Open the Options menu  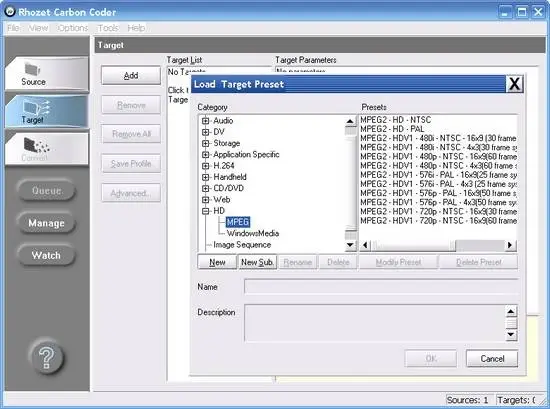pyautogui.click(x=73, y=28)
